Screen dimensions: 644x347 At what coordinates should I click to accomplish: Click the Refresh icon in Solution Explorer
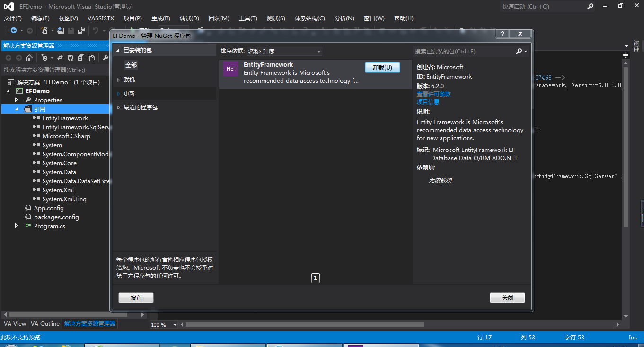71,58
